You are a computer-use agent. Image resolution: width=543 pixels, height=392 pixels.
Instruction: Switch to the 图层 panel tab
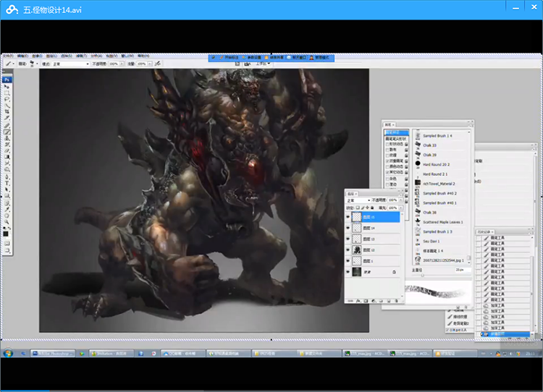352,194
